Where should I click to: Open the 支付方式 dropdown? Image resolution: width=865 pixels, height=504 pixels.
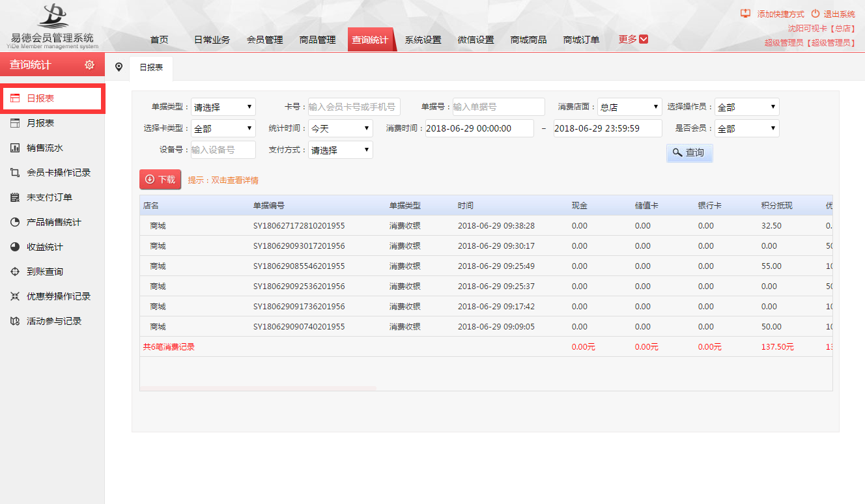point(341,150)
